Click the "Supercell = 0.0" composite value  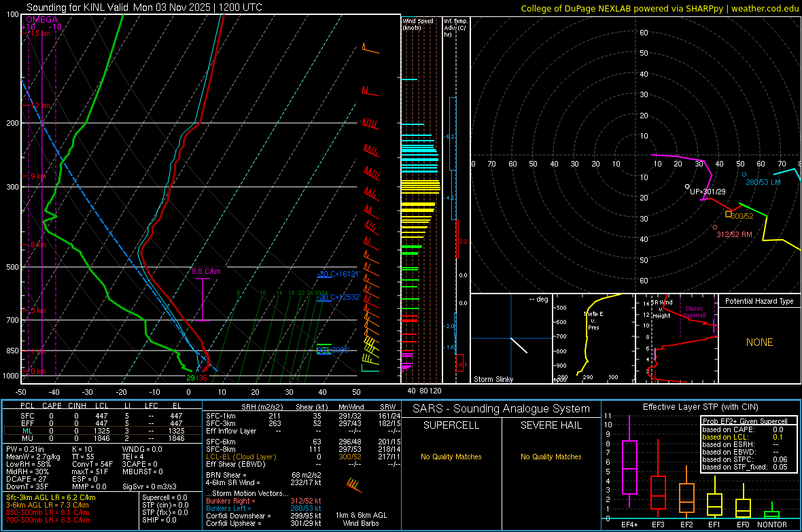(164, 497)
